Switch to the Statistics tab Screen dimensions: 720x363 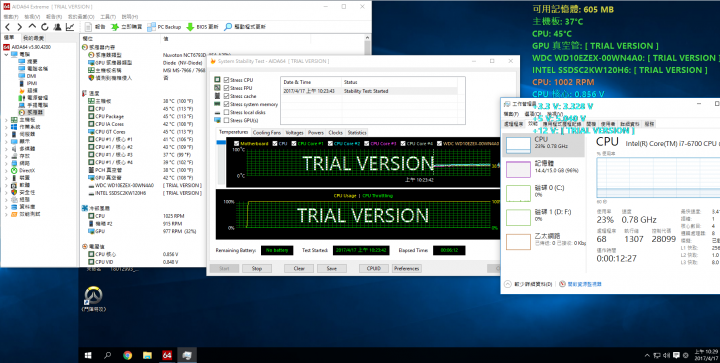(357, 132)
